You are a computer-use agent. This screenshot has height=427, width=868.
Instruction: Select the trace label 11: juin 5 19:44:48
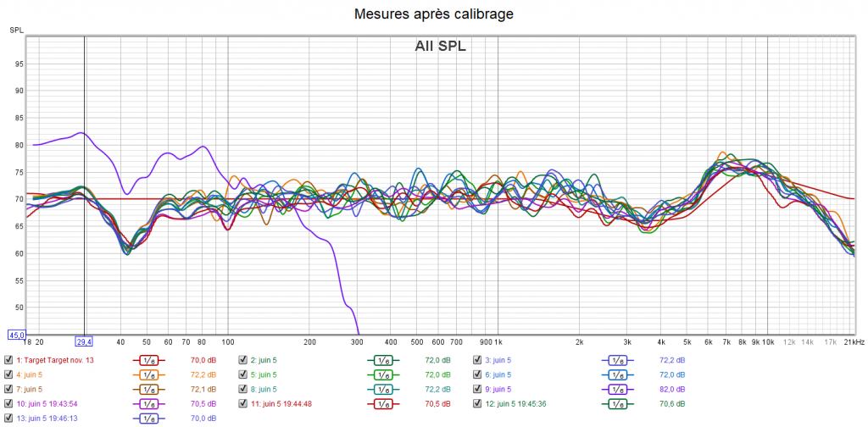(x=281, y=404)
